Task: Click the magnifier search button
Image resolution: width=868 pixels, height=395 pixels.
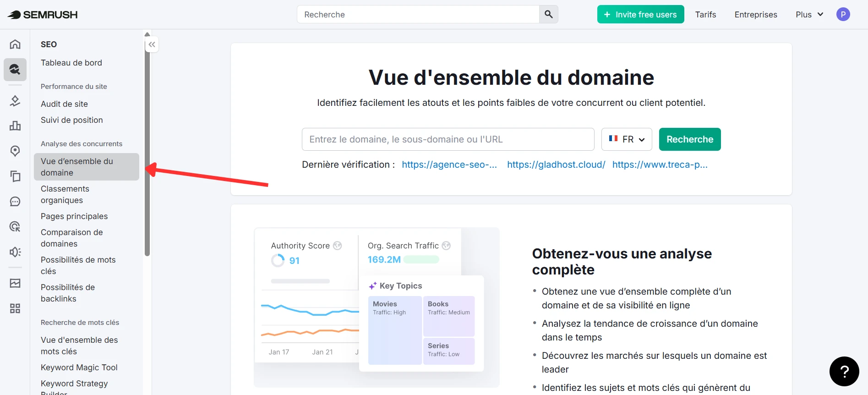Action: (x=548, y=14)
